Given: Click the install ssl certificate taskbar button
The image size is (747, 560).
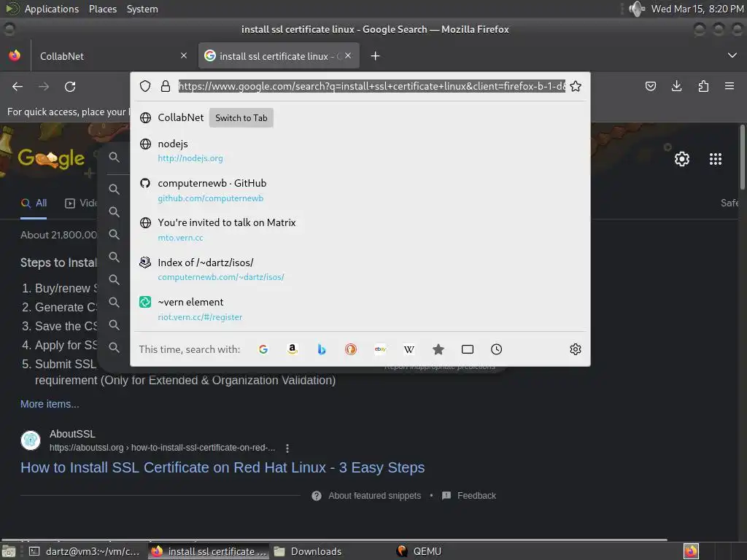Looking at the screenshot, I should point(209,551).
